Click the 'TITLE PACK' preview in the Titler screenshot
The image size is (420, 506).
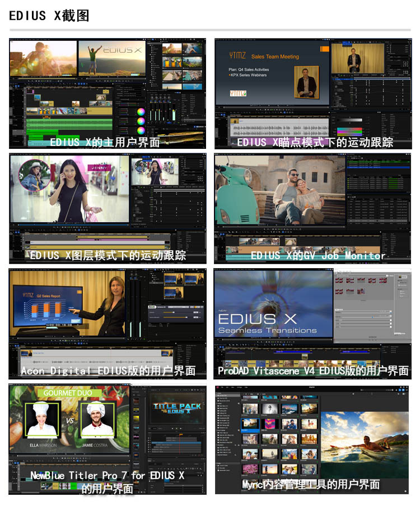pos(177,408)
